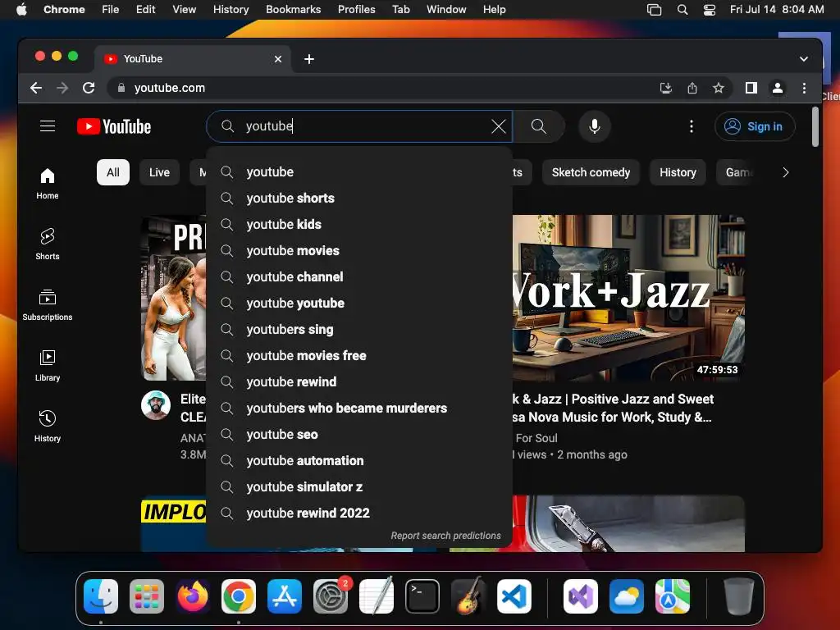Clear the search box with the X
Image resolution: width=840 pixels, height=630 pixels.
tap(498, 126)
